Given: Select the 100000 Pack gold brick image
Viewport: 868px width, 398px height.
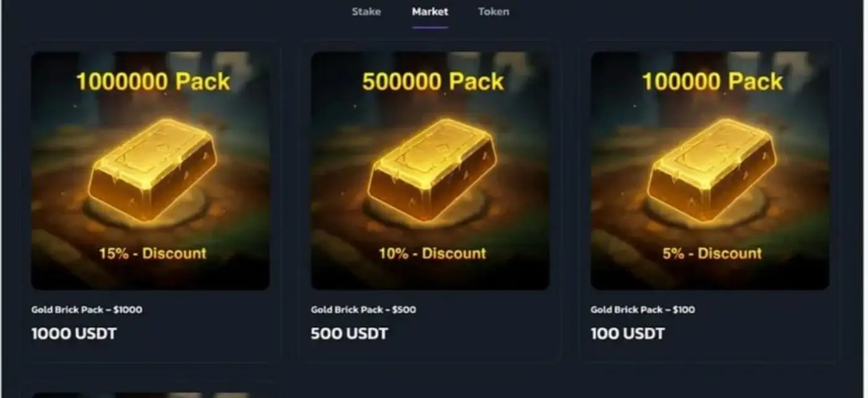Looking at the screenshot, I should coord(710,170).
